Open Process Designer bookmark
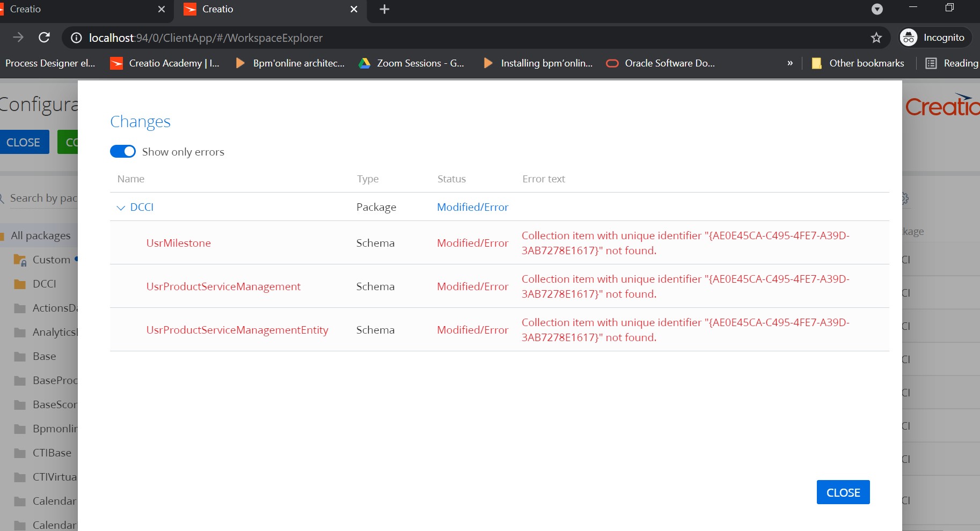Viewport: 980px width, 531px height. (50, 63)
